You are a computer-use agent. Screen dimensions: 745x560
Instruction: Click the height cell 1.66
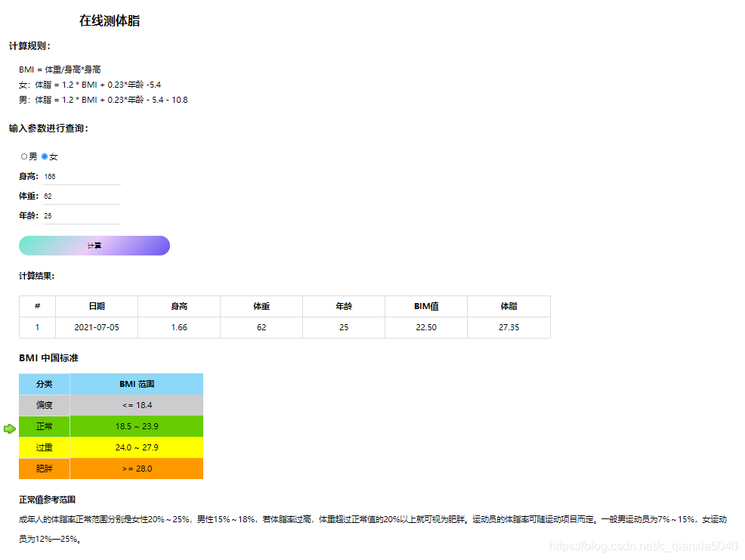pos(179,327)
